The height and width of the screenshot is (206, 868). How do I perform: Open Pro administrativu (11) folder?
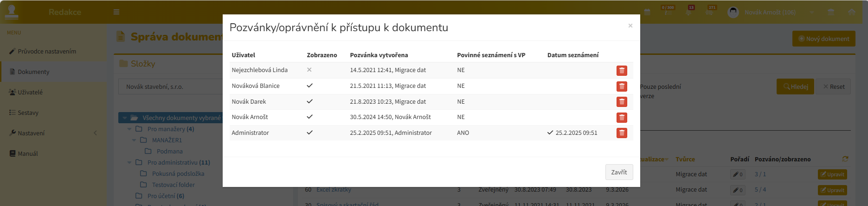pos(179,162)
